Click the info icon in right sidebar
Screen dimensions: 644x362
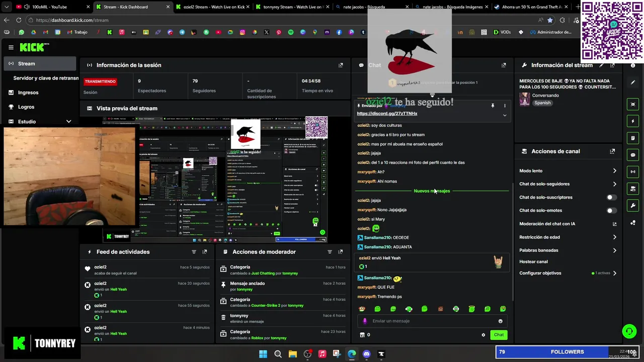click(633, 65)
